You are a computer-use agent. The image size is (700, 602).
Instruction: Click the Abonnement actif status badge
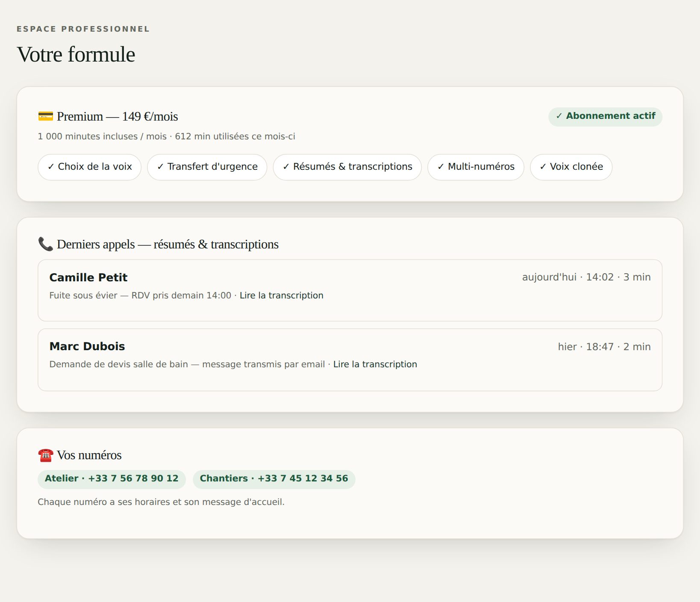coord(605,116)
